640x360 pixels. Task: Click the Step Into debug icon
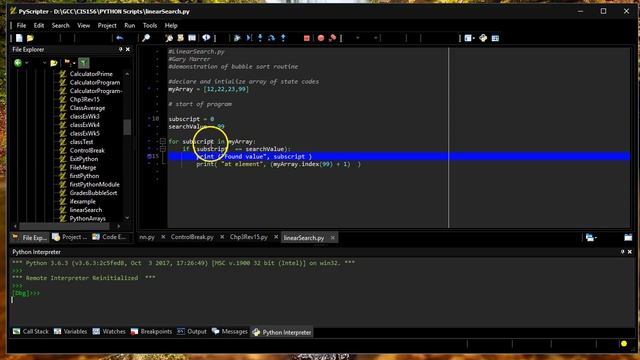[x=260, y=38]
